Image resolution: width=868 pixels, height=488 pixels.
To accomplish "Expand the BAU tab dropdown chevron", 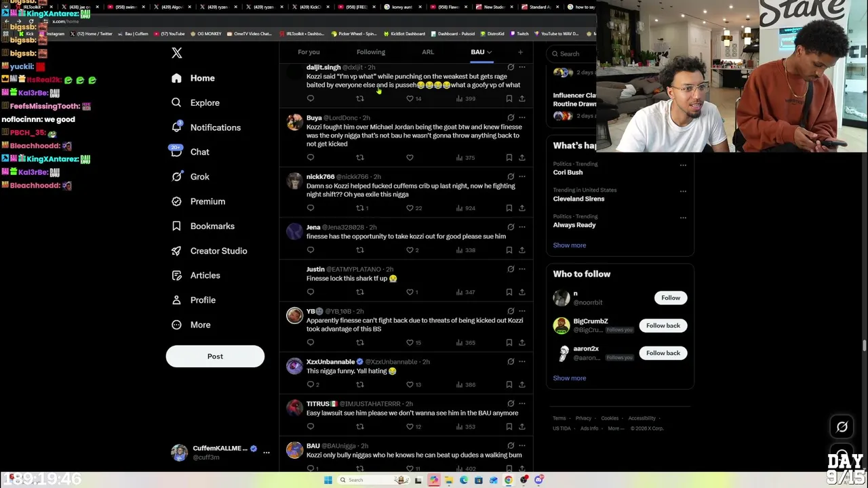I will tap(489, 52).
